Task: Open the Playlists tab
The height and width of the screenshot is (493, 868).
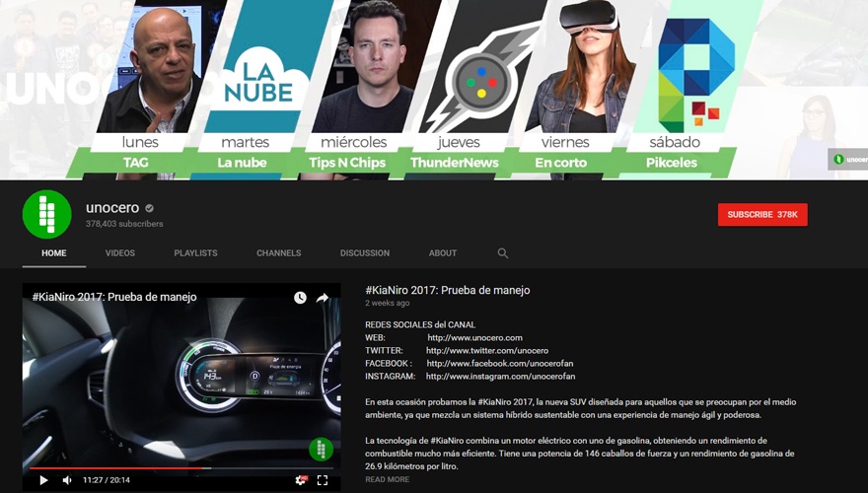Action: click(x=195, y=252)
